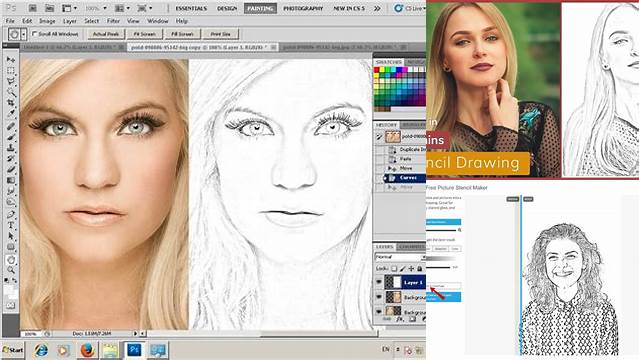Select the Blur tool
The image size is (639, 360).
(11, 190)
